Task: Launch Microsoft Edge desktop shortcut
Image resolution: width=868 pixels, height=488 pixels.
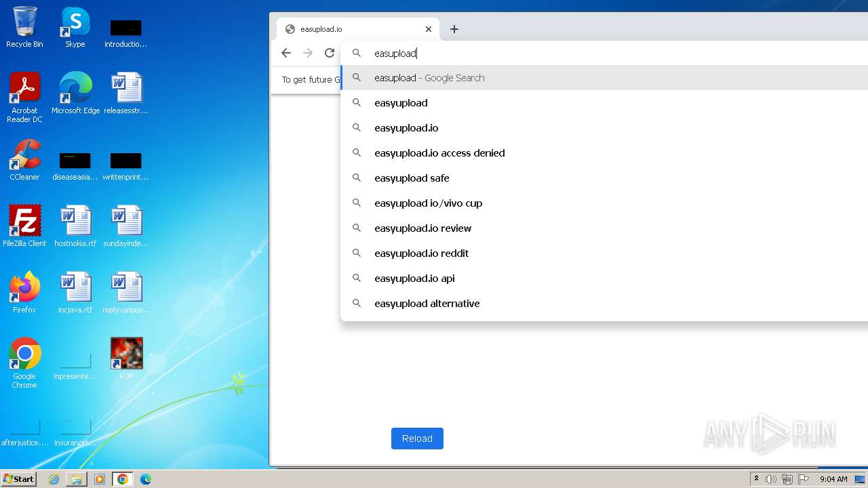Action: pos(75,93)
